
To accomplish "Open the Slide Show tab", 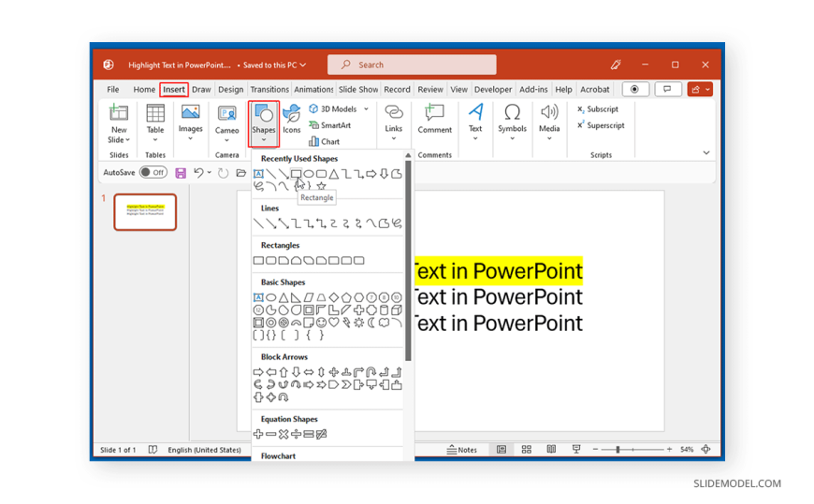I will 358,89.
